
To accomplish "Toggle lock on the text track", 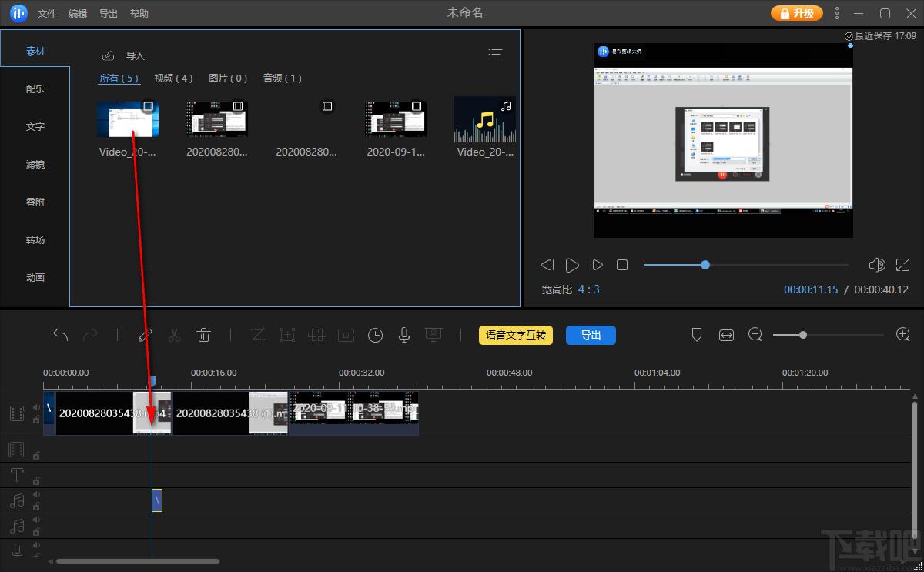I will tap(36, 480).
